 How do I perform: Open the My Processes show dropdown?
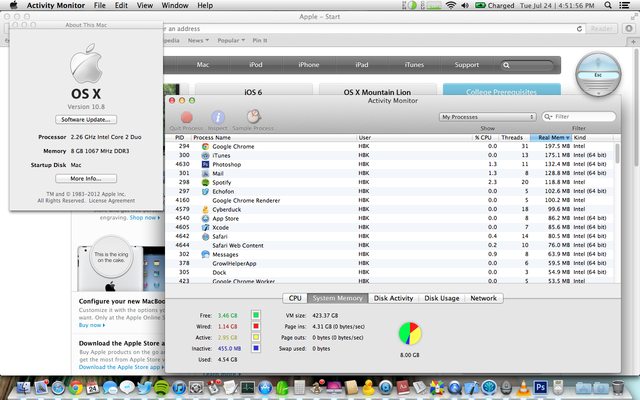pos(487,117)
